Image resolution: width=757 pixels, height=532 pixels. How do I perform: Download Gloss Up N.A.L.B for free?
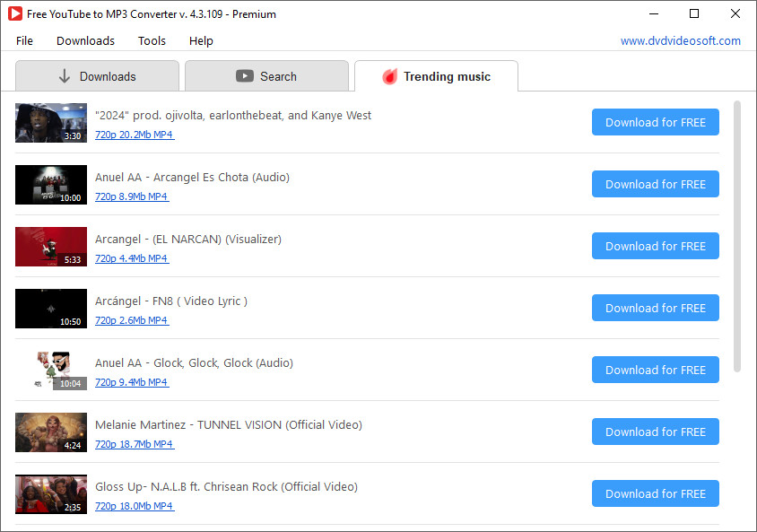[655, 493]
